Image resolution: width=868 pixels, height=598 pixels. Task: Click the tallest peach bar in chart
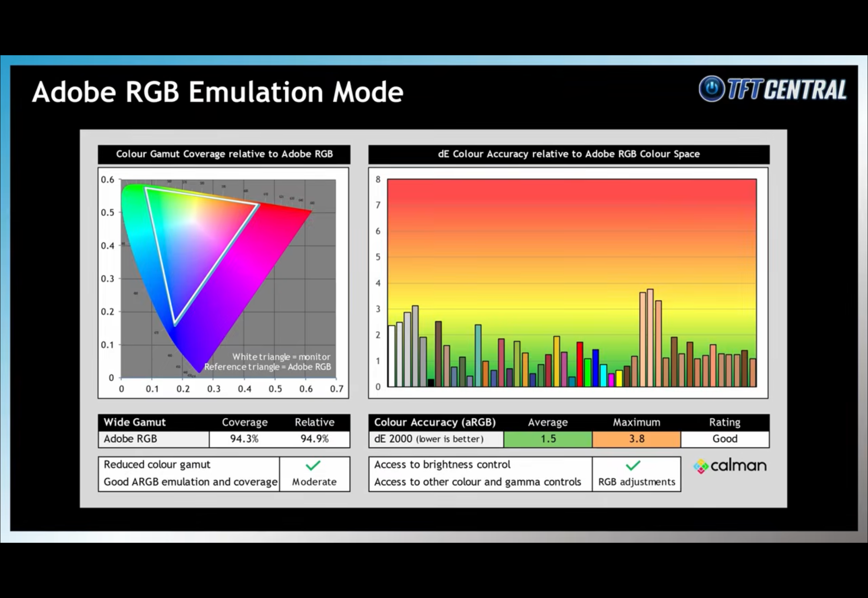[650, 338]
